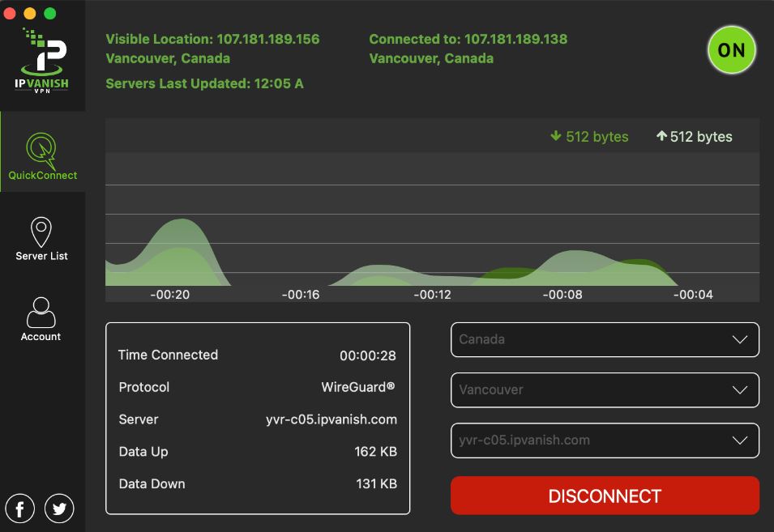
Task: Click the IPVanish VPN logo
Action: click(x=42, y=61)
